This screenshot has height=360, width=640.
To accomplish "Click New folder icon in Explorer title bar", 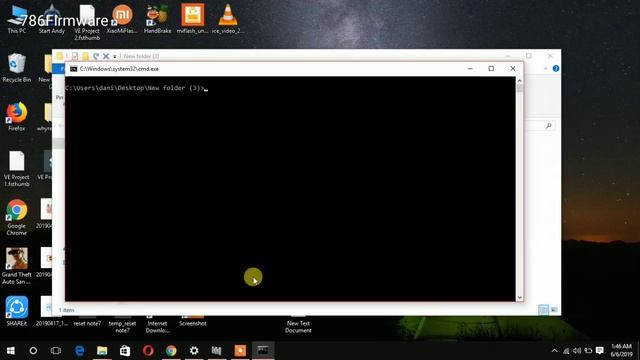I will click(85, 56).
